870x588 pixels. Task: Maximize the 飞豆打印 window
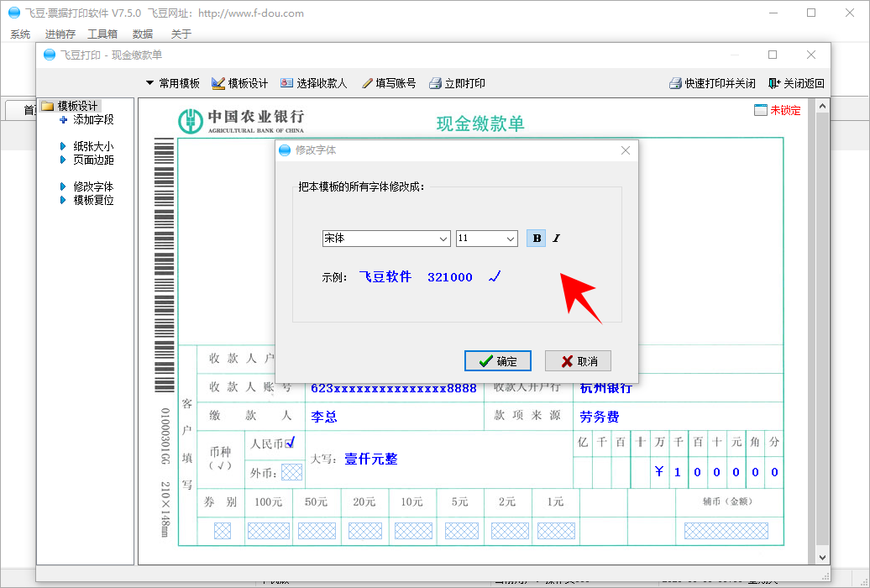(x=773, y=55)
